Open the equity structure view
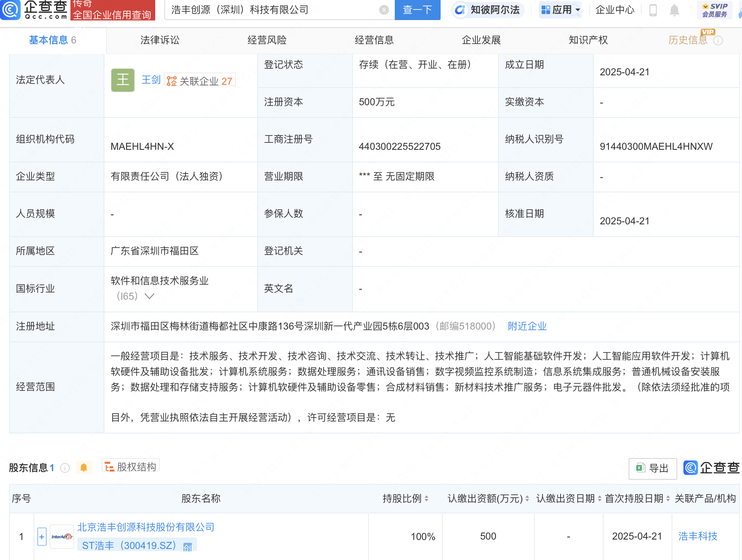The height and width of the screenshot is (560, 742). tap(131, 467)
